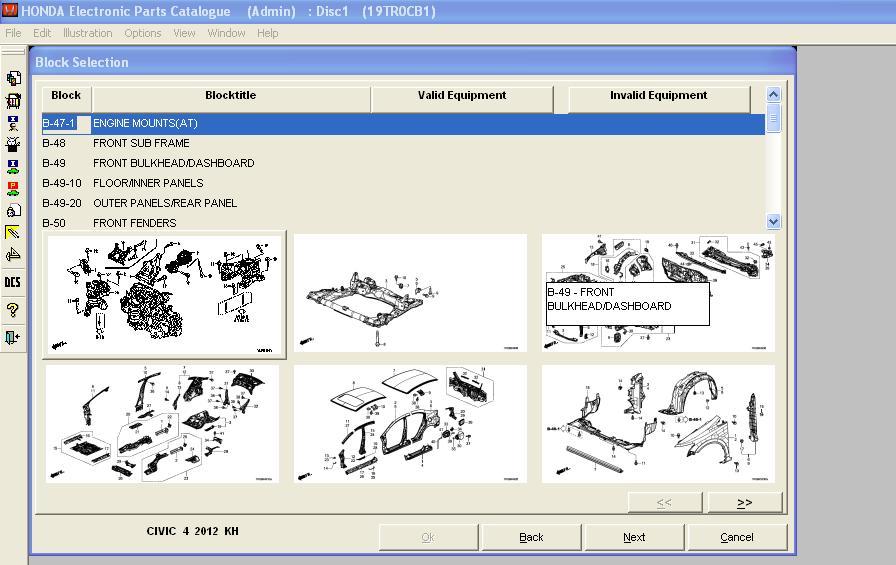This screenshot has height=565, width=896.
Task: Open the File menu
Action: coord(13,33)
